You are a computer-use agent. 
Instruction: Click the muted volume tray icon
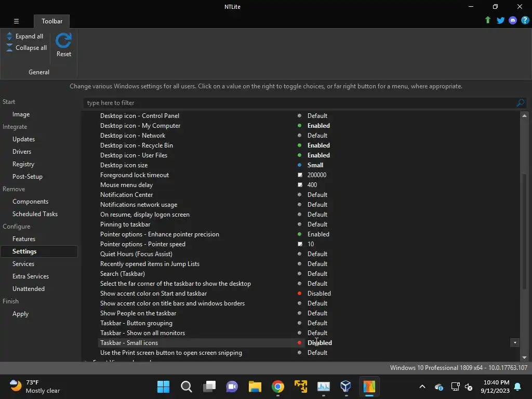[x=469, y=387]
